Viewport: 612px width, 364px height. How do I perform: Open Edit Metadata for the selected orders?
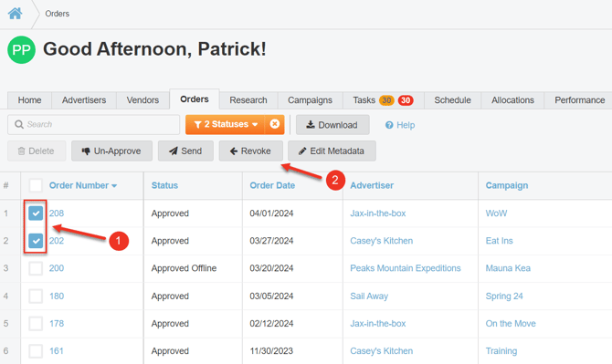pos(332,151)
